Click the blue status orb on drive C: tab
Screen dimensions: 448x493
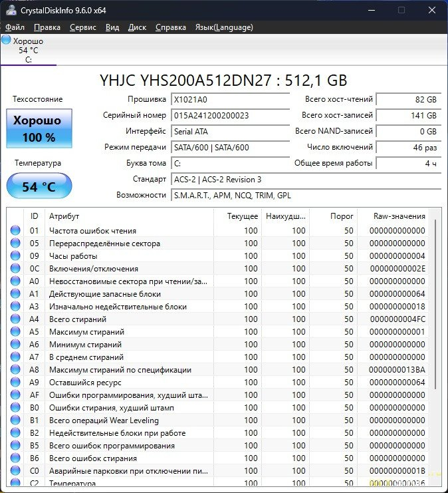click(7, 41)
